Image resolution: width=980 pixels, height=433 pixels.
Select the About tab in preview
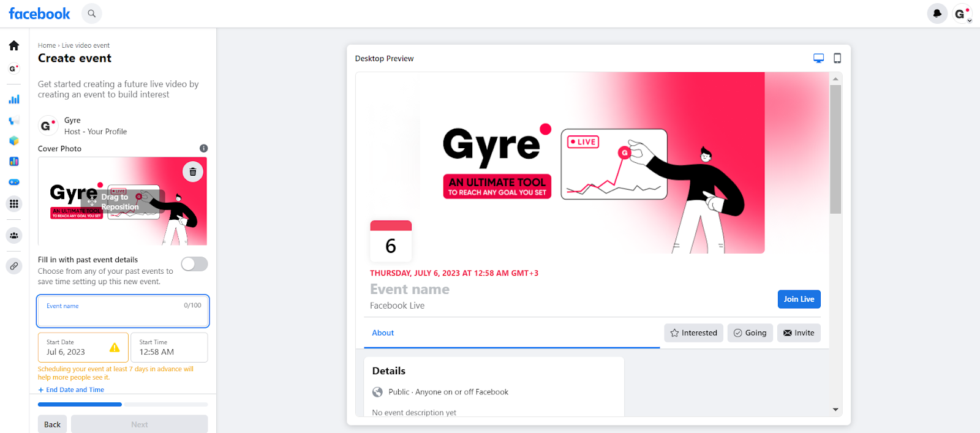tap(383, 333)
